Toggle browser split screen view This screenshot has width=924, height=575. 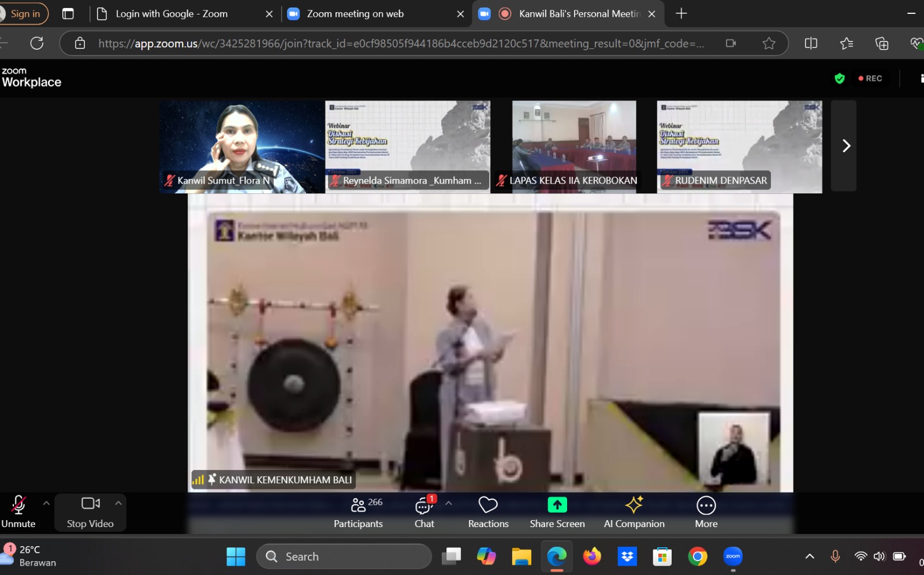click(811, 43)
